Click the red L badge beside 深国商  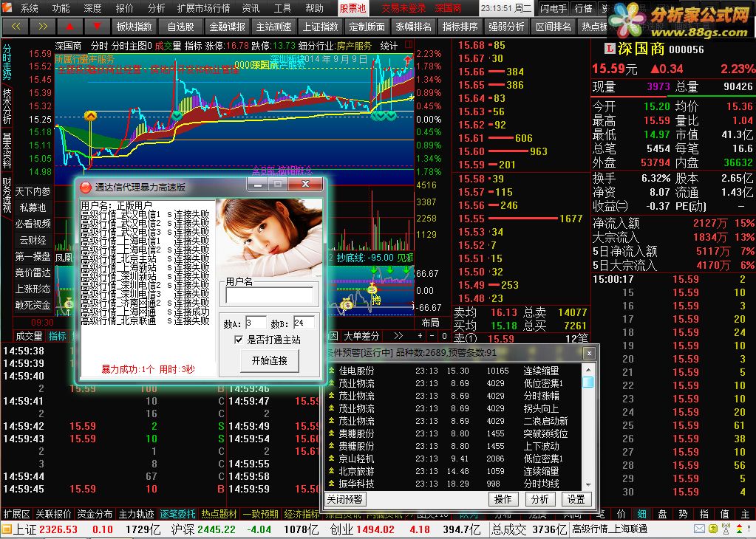pyautogui.click(x=610, y=48)
